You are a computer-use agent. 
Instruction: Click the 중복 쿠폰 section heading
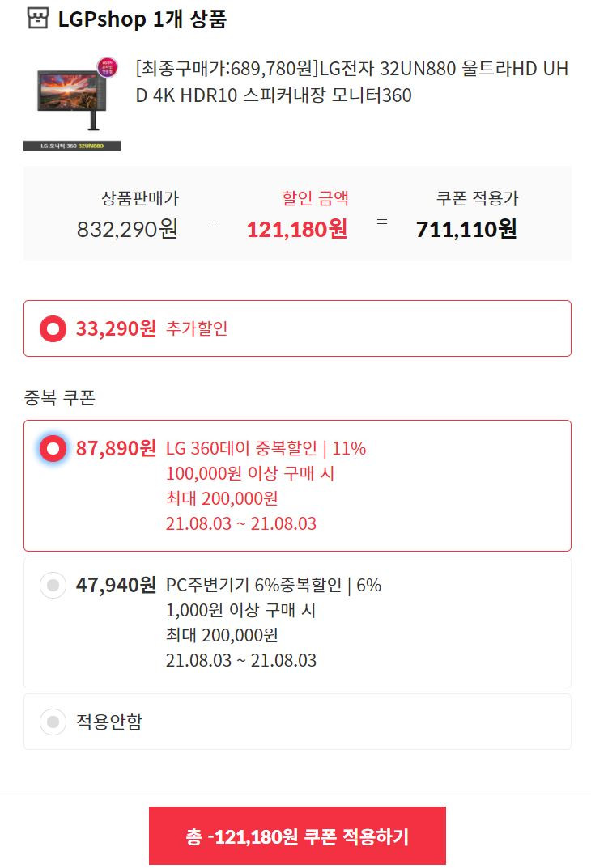[60, 397]
